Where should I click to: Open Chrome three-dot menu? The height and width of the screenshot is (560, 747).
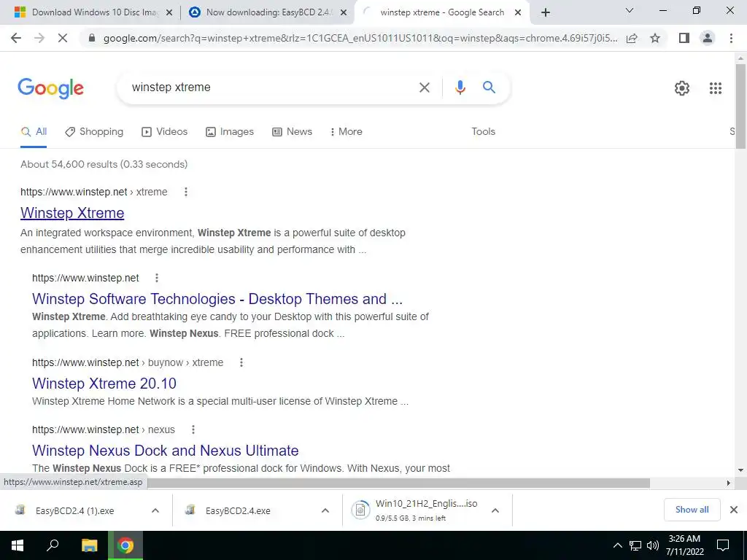(731, 38)
